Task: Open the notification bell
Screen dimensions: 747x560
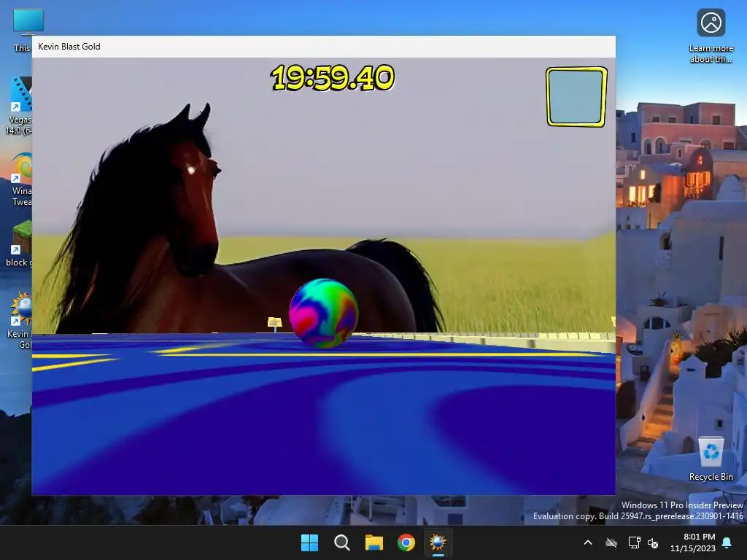Action: tap(727, 542)
